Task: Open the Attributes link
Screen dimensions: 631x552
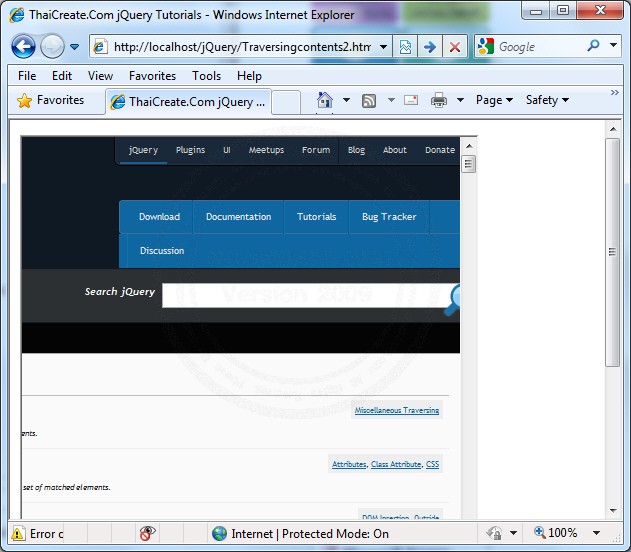Action: point(349,464)
